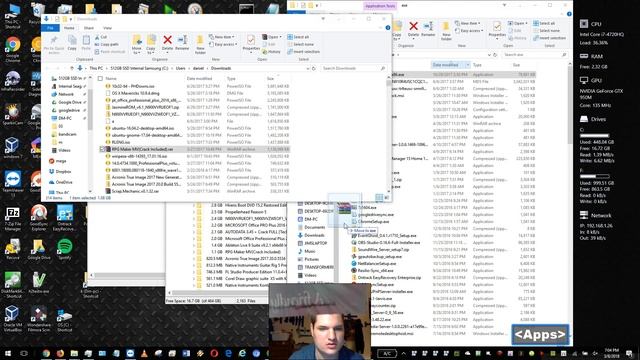Click Invert selection in Downloads window ribbon
Viewport: 640px width, 360px height.
[304, 52]
